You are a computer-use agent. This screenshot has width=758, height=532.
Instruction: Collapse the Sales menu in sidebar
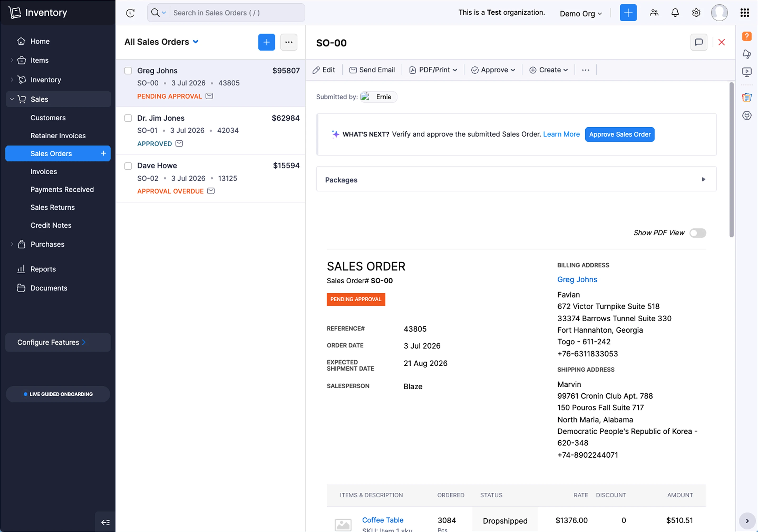point(12,99)
